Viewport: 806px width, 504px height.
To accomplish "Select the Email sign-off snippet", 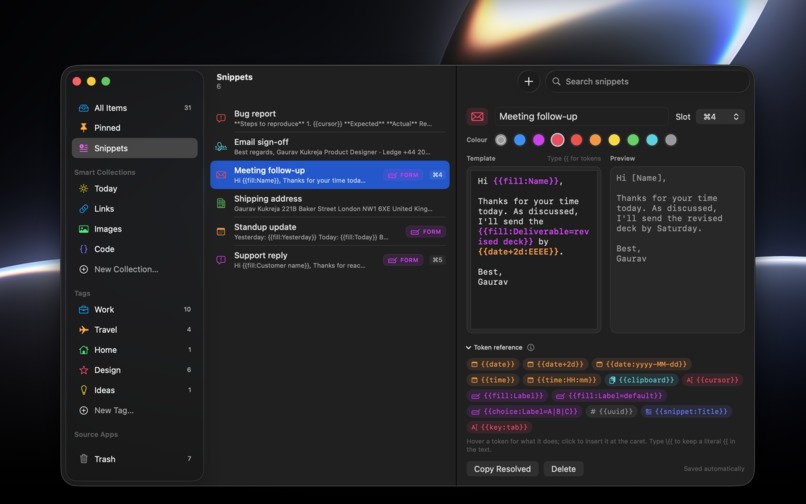I will coord(329,147).
